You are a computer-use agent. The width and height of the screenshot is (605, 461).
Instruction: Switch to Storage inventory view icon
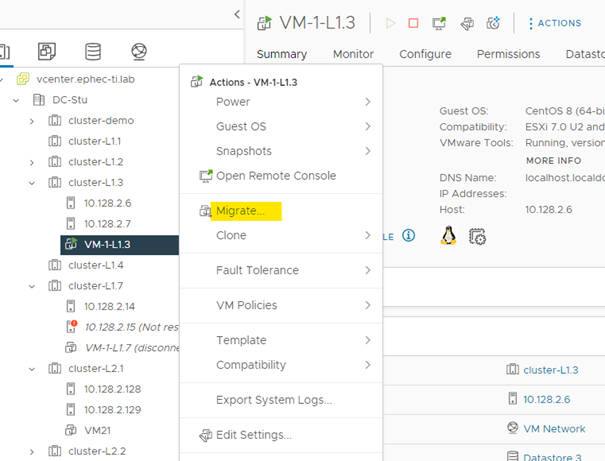tap(93, 51)
